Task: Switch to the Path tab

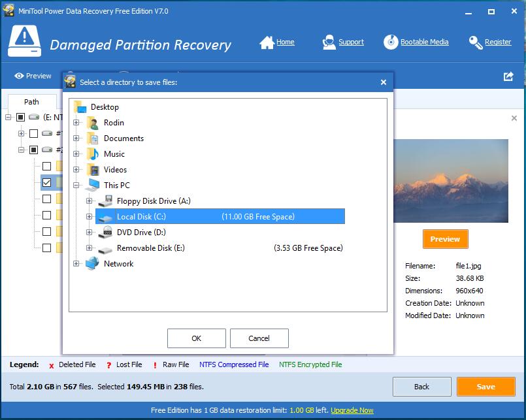Action: [x=31, y=102]
